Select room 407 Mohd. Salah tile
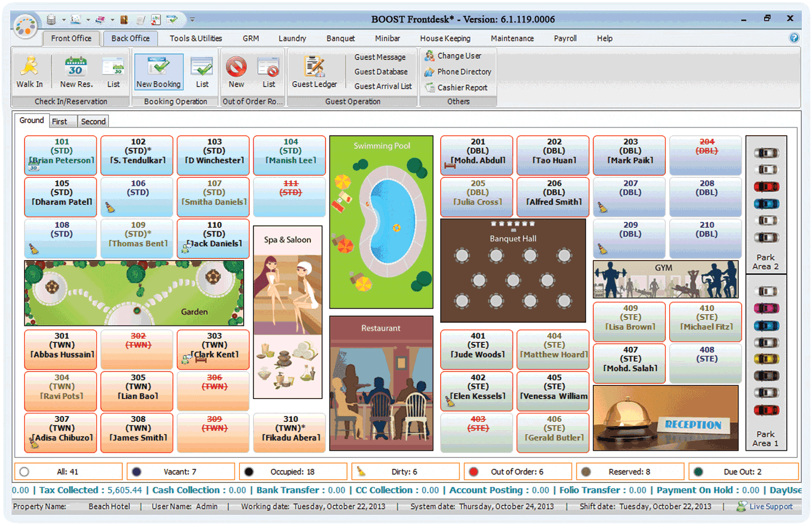 coord(629,363)
